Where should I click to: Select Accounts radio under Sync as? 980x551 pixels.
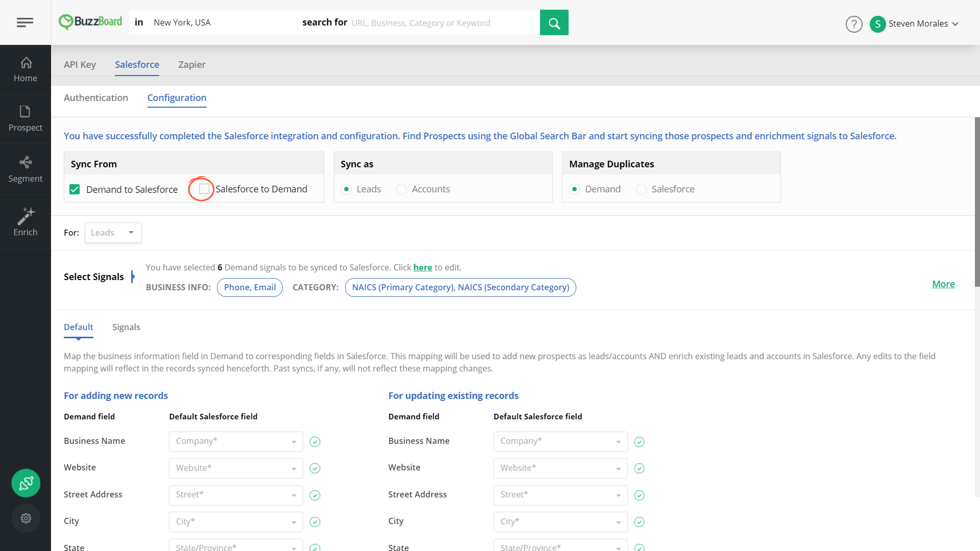402,189
